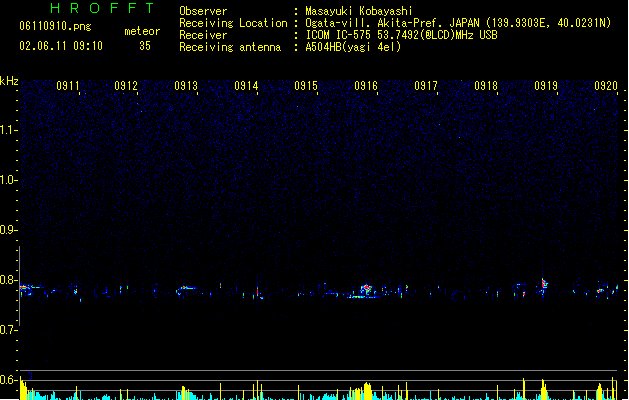Click the 0.6 kHz axis label
This screenshot has width=629, height=400.
8,380
